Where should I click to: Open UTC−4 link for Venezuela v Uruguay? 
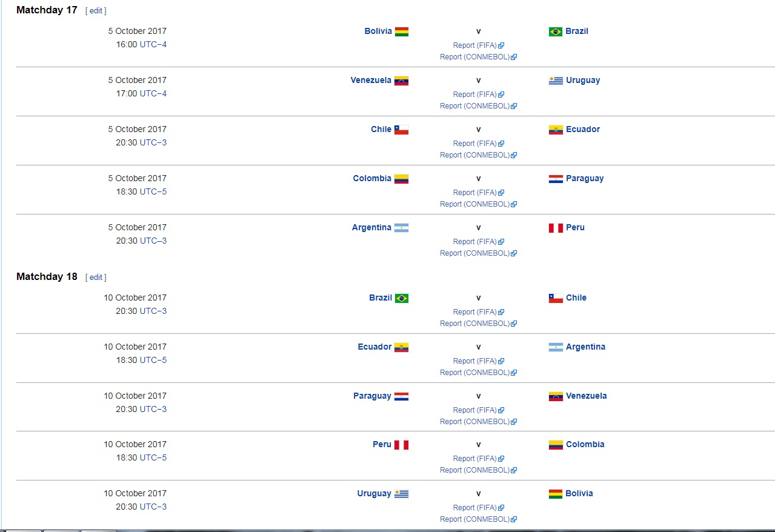(x=153, y=93)
